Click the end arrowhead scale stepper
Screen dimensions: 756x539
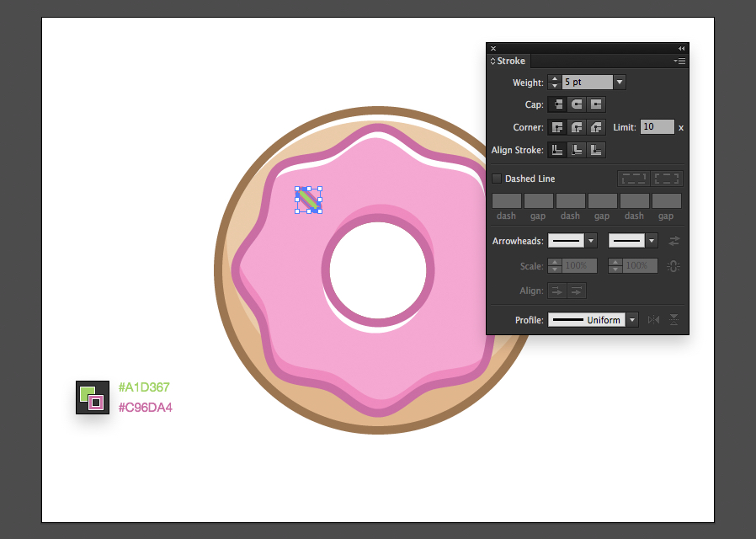(x=615, y=265)
